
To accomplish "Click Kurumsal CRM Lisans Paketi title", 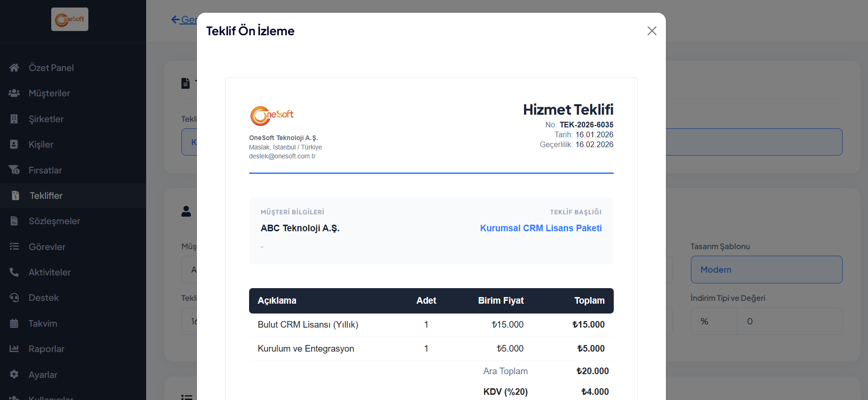I will click(x=541, y=228).
